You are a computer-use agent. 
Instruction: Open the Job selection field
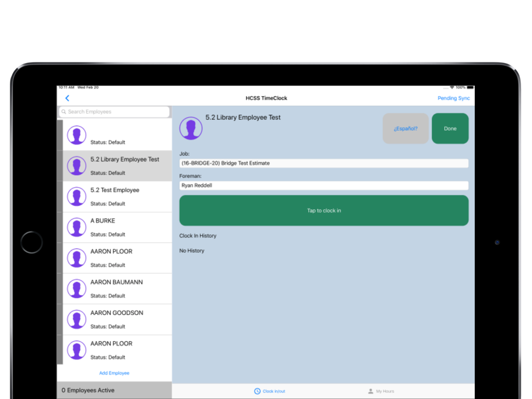click(x=324, y=163)
